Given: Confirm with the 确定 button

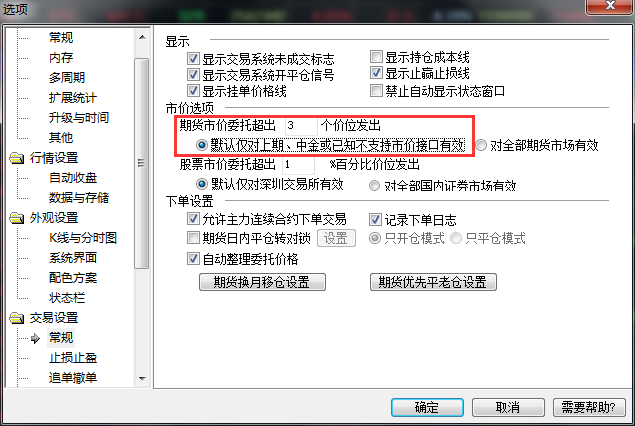Looking at the screenshot, I should pyautogui.click(x=427, y=407).
